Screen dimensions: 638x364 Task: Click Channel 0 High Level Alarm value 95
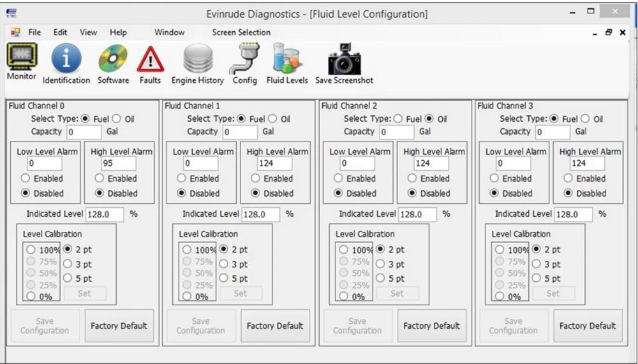tap(119, 163)
